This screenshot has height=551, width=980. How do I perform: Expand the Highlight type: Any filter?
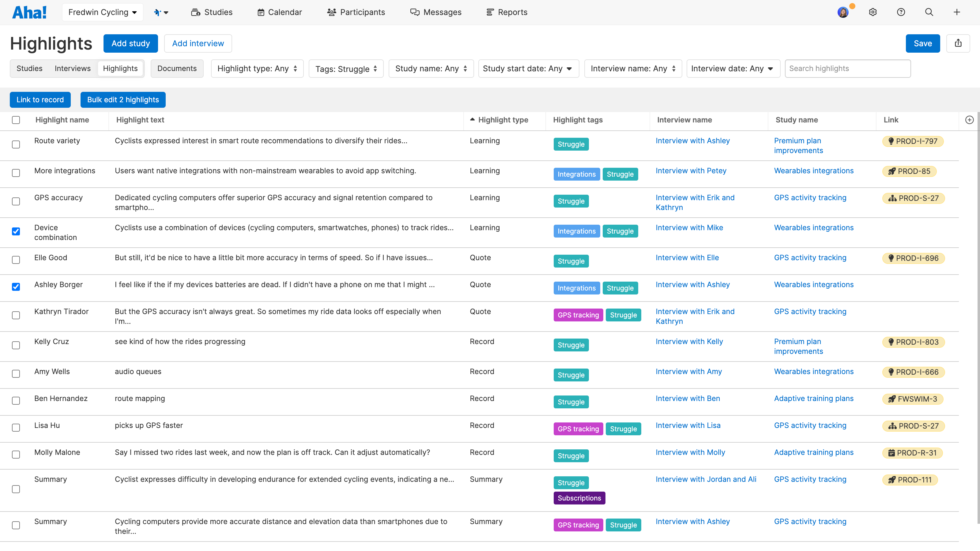pos(257,69)
